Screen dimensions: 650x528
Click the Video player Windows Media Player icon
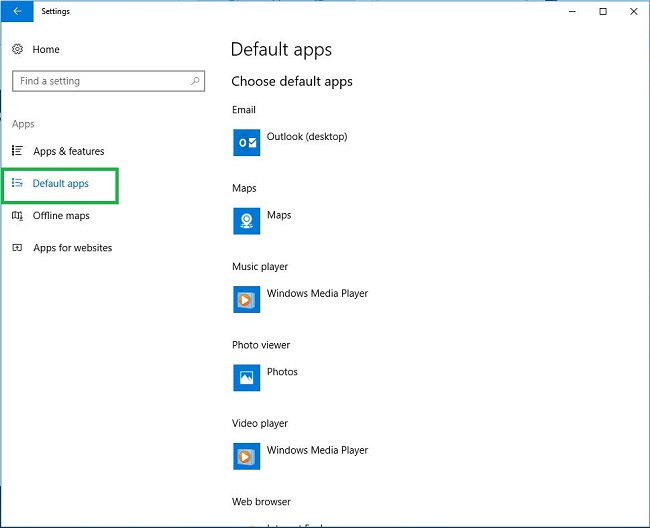click(x=246, y=456)
